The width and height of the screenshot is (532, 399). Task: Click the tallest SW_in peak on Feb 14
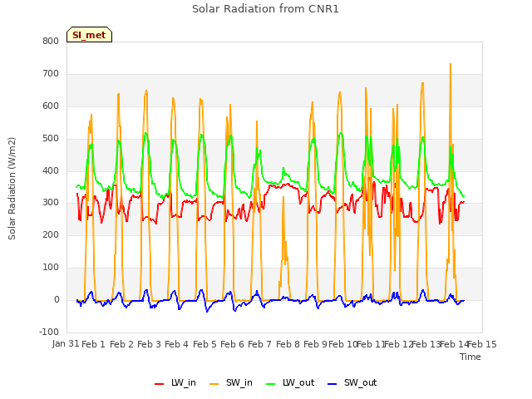pyautogui.click(x=451, y=65)
